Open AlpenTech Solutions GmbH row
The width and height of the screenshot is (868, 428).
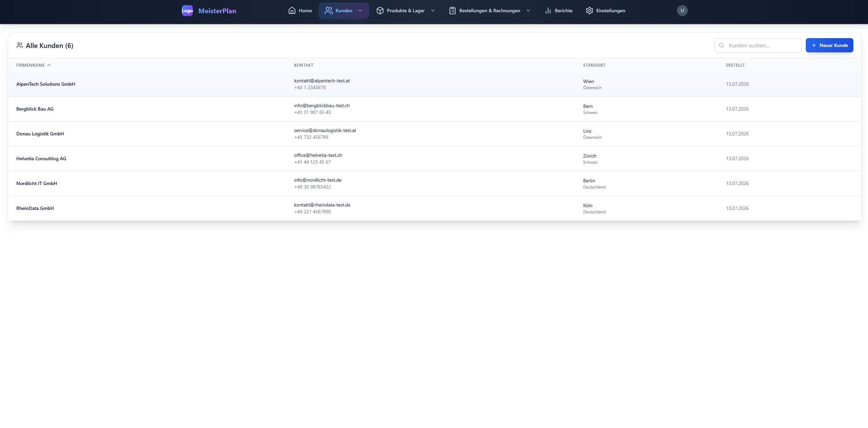(435, 84)
